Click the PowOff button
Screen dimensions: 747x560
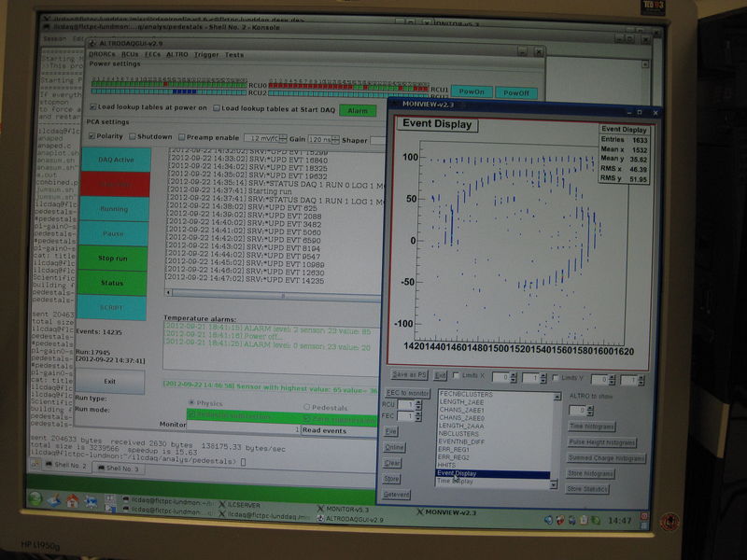pyautogui.click(x=516, y=92)
